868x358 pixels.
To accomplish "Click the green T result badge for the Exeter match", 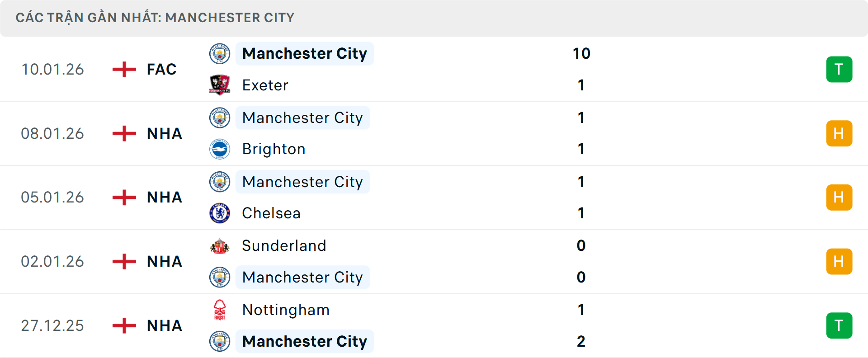I will 839,69.
